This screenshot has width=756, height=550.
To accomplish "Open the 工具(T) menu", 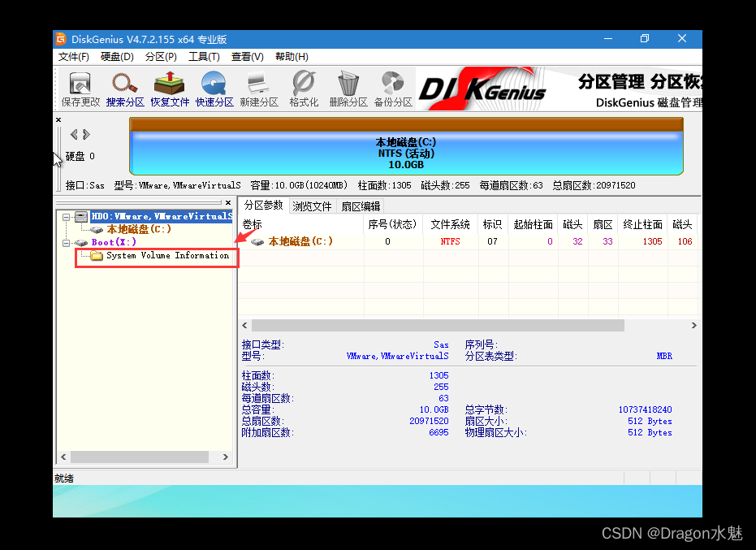I will [204, 57].
